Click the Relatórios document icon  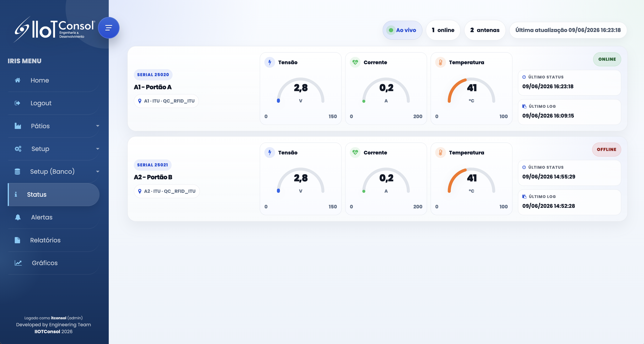[x=17, y=240]
